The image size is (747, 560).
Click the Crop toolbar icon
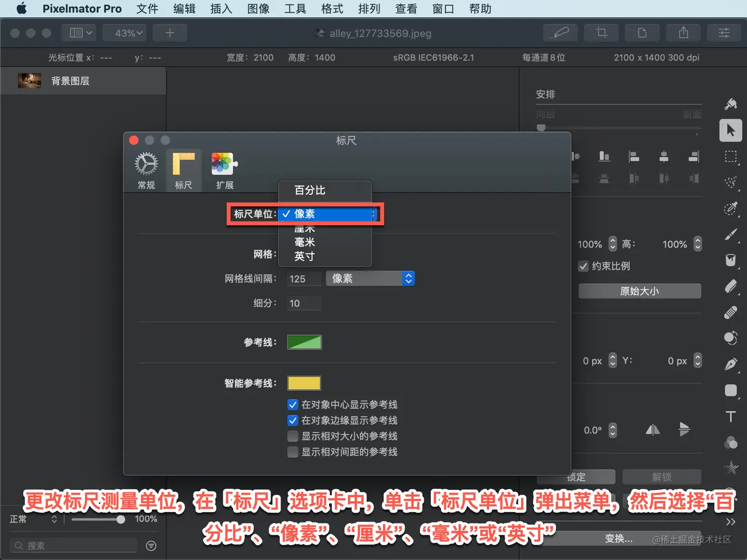[x=601, y=33]
